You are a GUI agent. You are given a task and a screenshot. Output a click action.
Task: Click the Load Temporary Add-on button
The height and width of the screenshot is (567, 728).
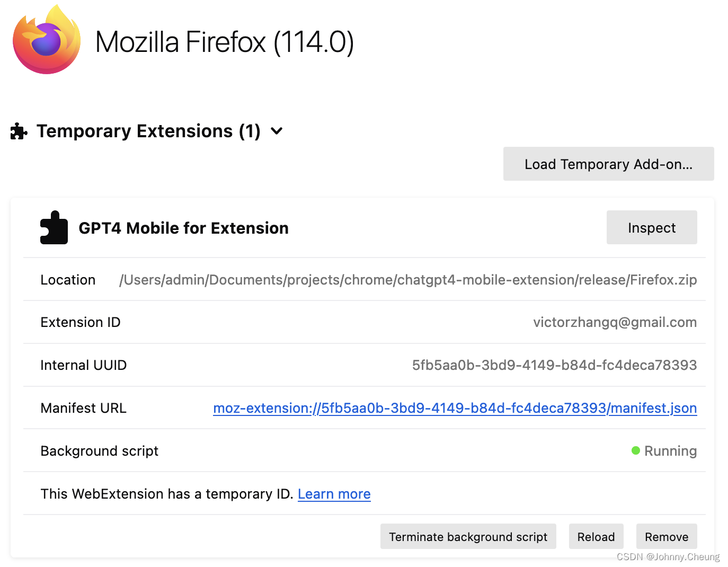click(x=608, y=164)
